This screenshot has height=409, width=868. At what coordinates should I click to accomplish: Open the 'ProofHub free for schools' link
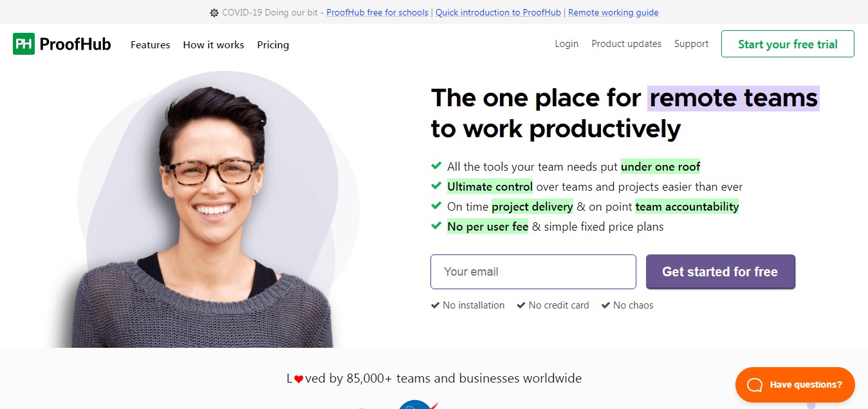point(378,12)
